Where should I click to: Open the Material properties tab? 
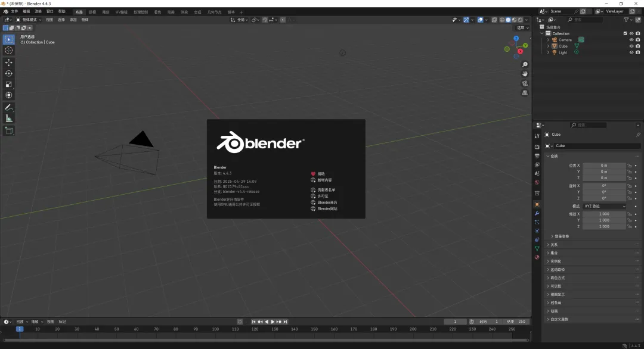coord(537,257)
